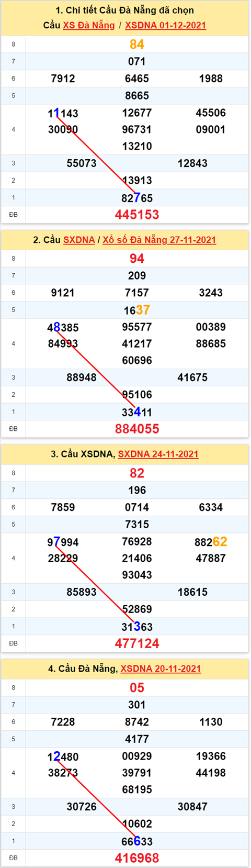This screenshot has height=868, width=251.
Task: Click prize-1 number 33411
Action: [x=137, y=412]
